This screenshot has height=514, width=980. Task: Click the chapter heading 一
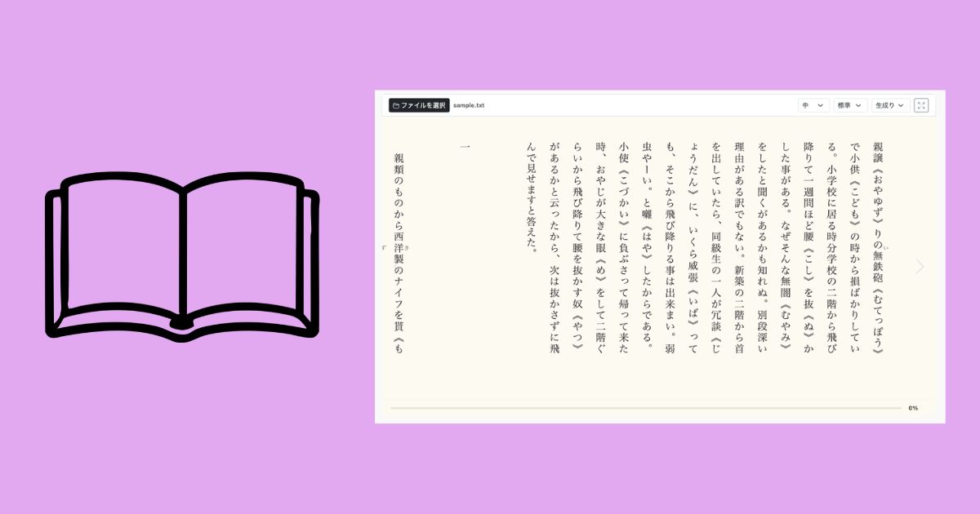465,147
